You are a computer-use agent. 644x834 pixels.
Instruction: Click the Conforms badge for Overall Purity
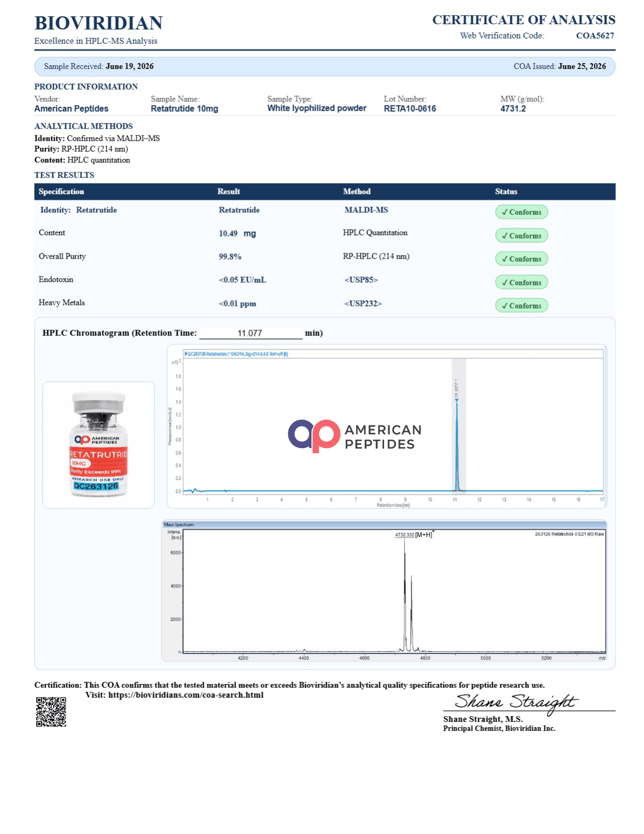(521, 259)
